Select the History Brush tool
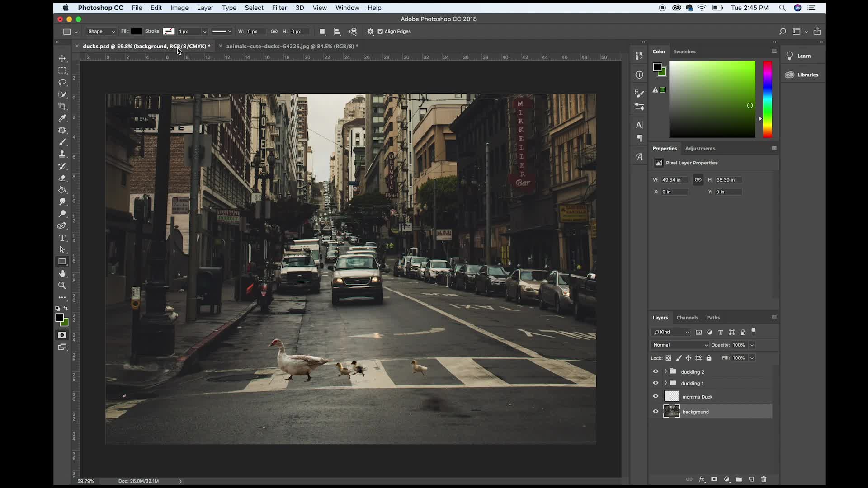The height and width of the screenshot is (488, 868). coord(62,166)
